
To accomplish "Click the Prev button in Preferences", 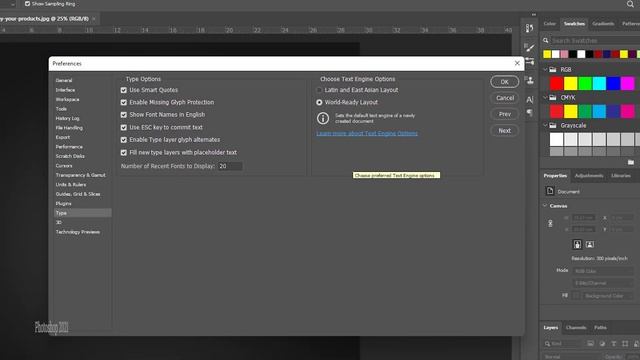I will point(504,114).
